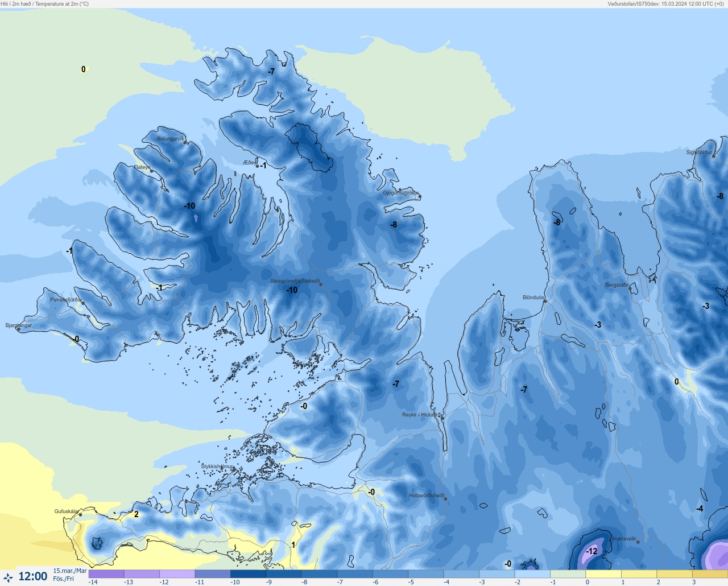Click the Fös./Fri weekday label
Viewport: 728px width, 586px height.
coord(64,579)
